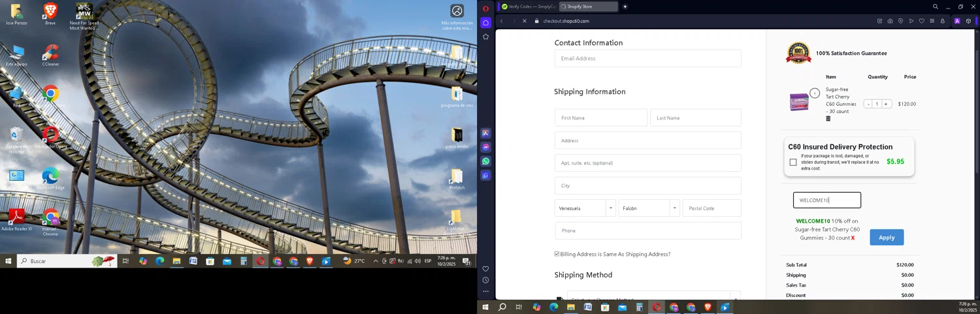Open a new Opera tab with plus
The image size is (980, 314).
pyautogui.click(x=625, y=7)
